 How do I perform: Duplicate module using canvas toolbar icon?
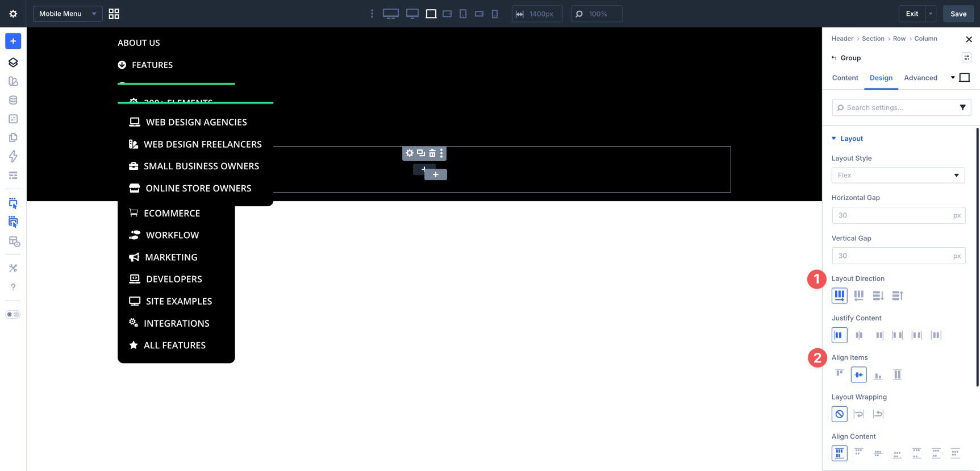point(420,153)
